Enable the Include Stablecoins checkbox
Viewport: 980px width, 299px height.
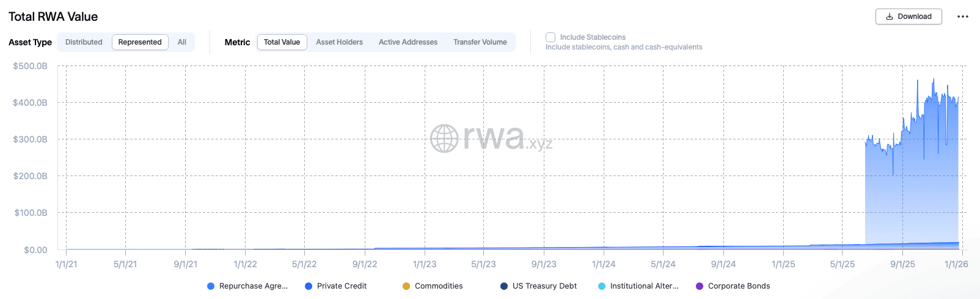[550, 37]
